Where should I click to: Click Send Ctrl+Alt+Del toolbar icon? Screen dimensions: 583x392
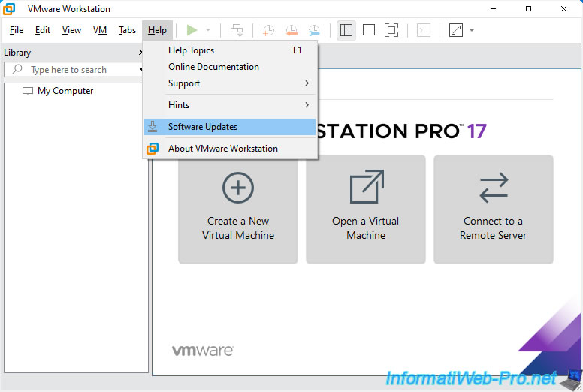[237, 30]
